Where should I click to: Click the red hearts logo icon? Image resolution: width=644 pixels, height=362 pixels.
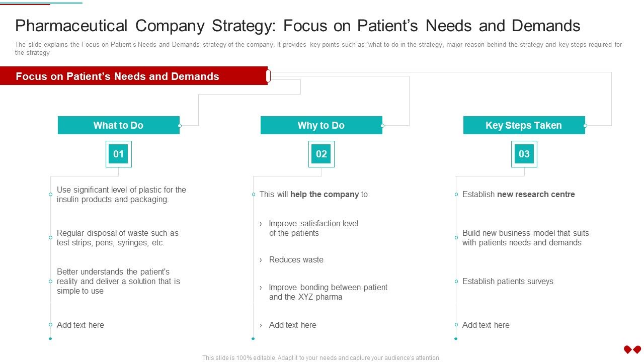click(x=632, y=349)
